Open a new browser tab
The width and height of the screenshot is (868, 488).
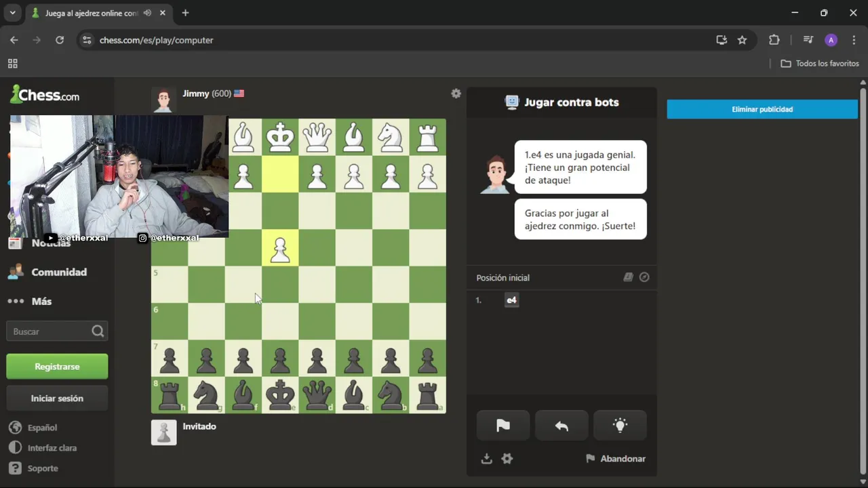point(185,13)
